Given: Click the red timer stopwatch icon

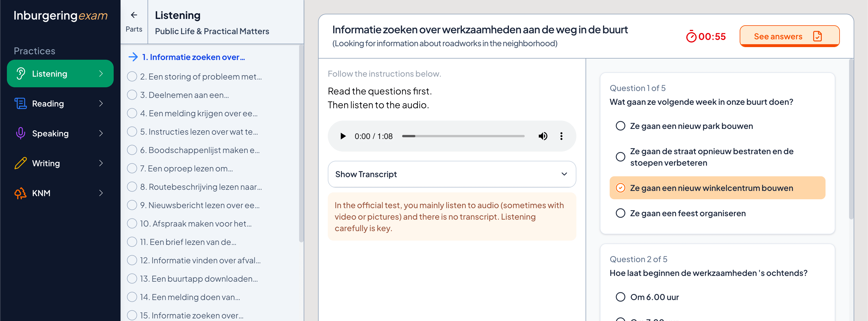Looking at the screenshot, I should click(691, 36).
